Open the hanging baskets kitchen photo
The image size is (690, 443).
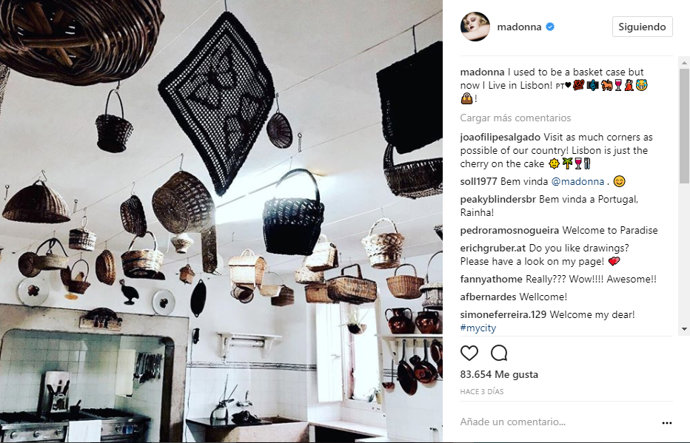click(221, 221)
